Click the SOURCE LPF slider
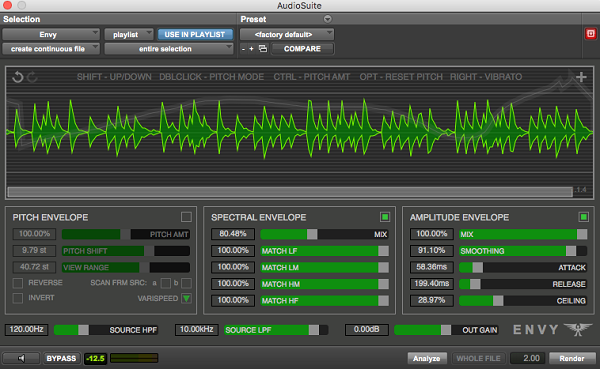Screen dimensions: 600x369 (276, 330)
